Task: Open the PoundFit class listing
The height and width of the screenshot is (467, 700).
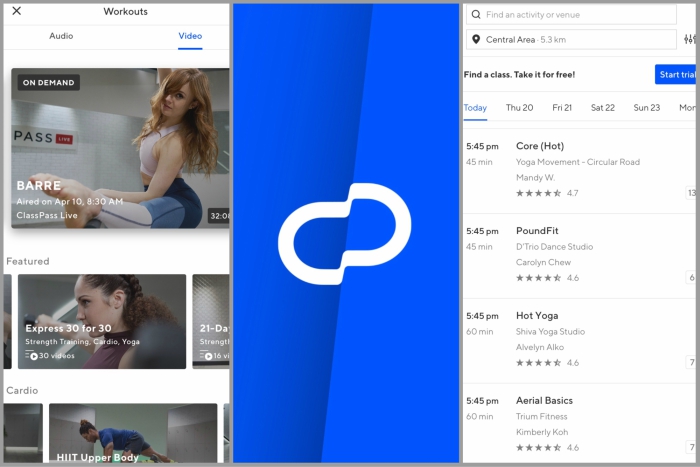Action: [x=580, y=254]
